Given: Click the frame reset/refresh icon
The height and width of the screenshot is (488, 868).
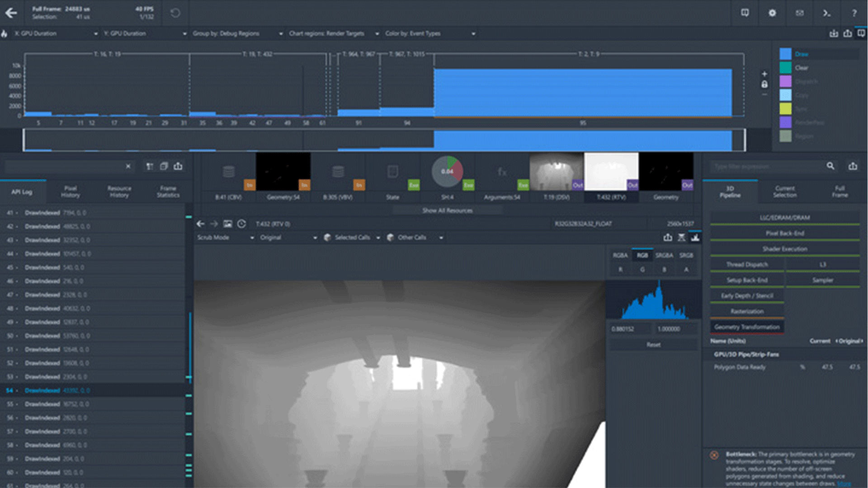Looking at the screenshot, I should (175, 13).
